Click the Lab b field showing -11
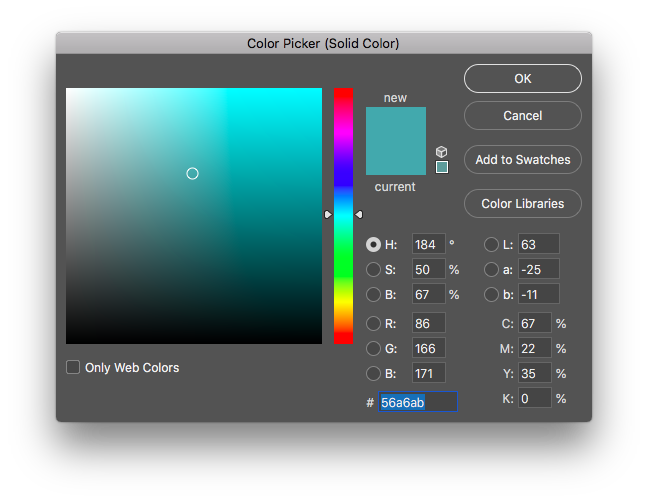This screenshot has height=502, width=648. pyautogui.click(x=539, y=294)
